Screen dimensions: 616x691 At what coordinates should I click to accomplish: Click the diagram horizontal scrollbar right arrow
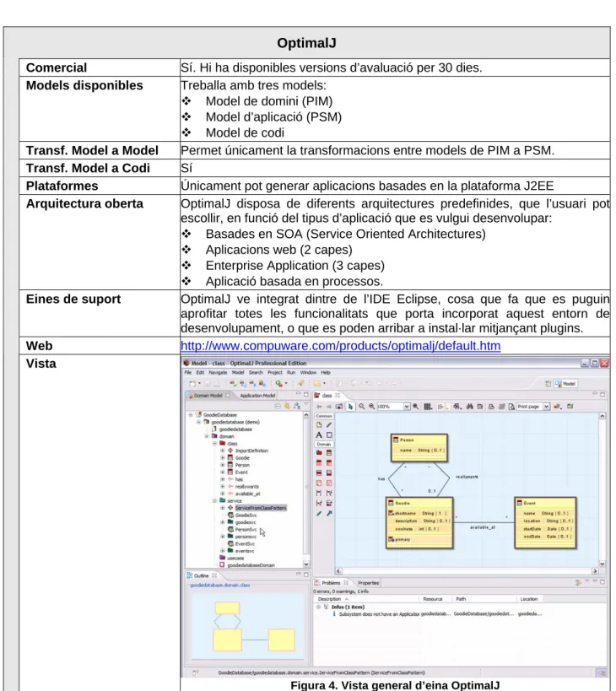pyautogui.click(x=595, y=571)
